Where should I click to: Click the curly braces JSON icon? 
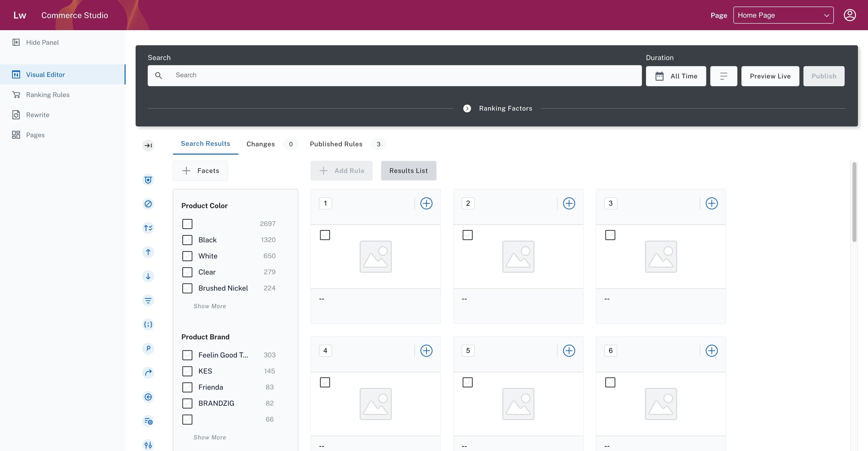tap(148, 325)
